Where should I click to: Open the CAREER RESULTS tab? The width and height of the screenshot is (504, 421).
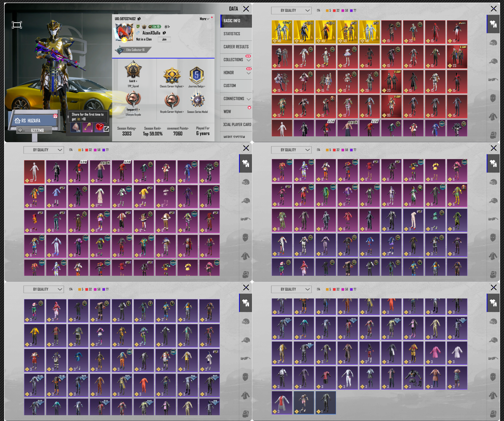tap(236, 47)
